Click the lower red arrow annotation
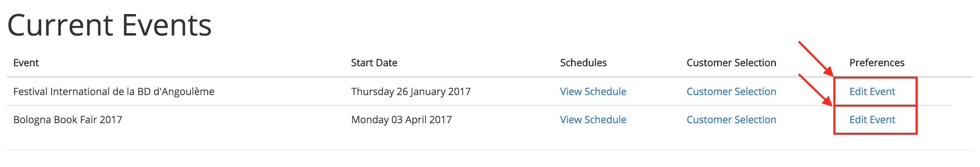This screenshot has height=167, width=980. tap(815, 90)
